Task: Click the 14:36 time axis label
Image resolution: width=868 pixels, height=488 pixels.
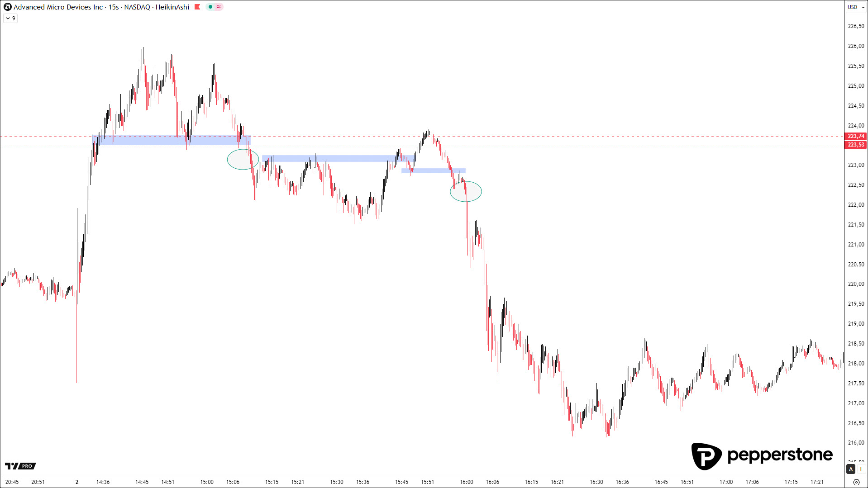Action: pyautogui.click(x=103, y=482)
